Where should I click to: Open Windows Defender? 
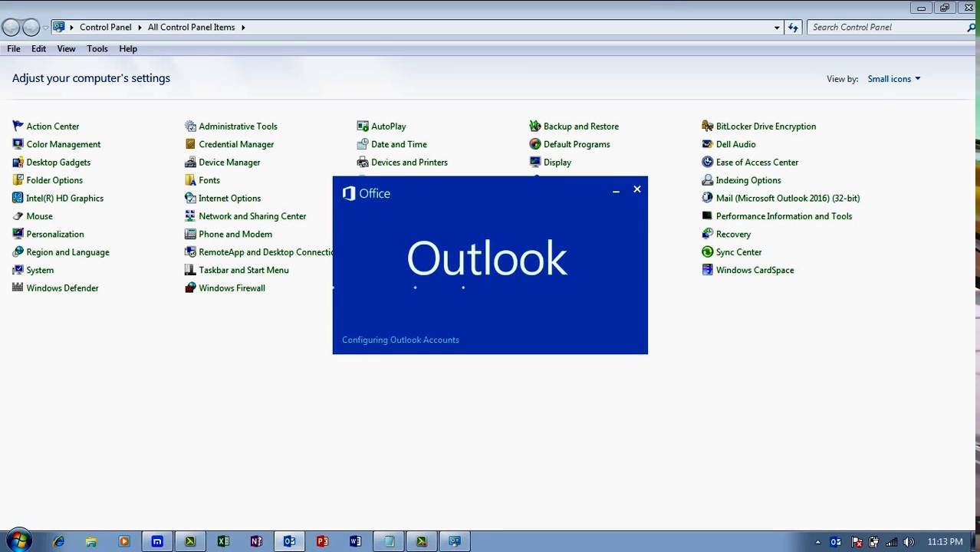(55, 288)
